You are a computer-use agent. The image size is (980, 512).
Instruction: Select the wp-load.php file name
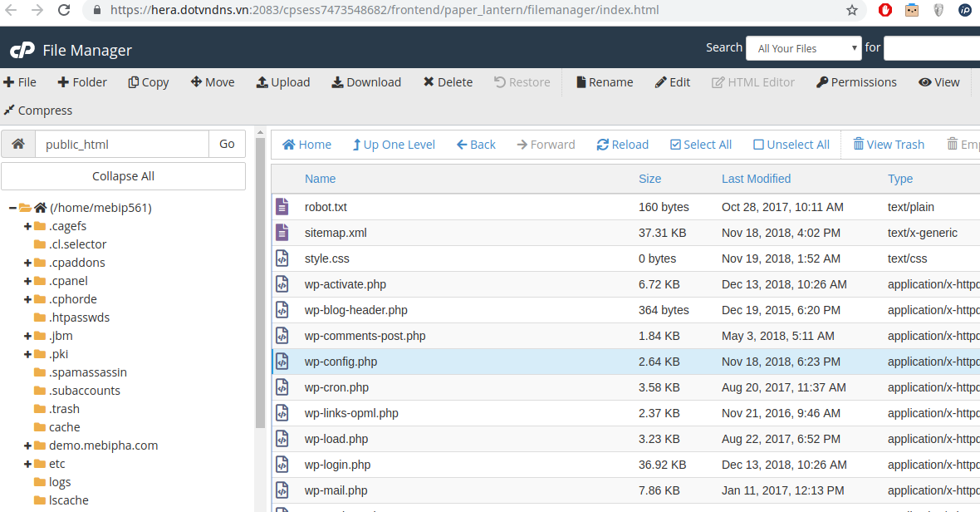[x=336, y=439]
